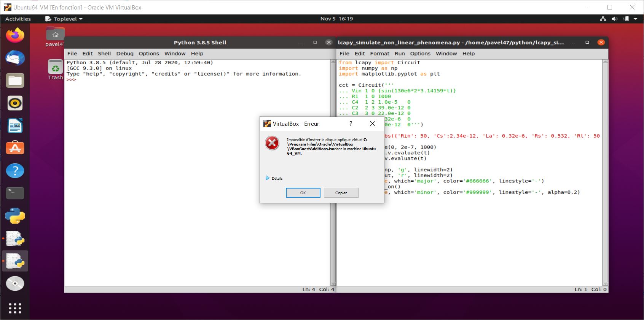Minimize the Python 3.8.5 Shell window
Image resolution: width=644 pixels, height=320 pixels.
[x=301, y=42]
